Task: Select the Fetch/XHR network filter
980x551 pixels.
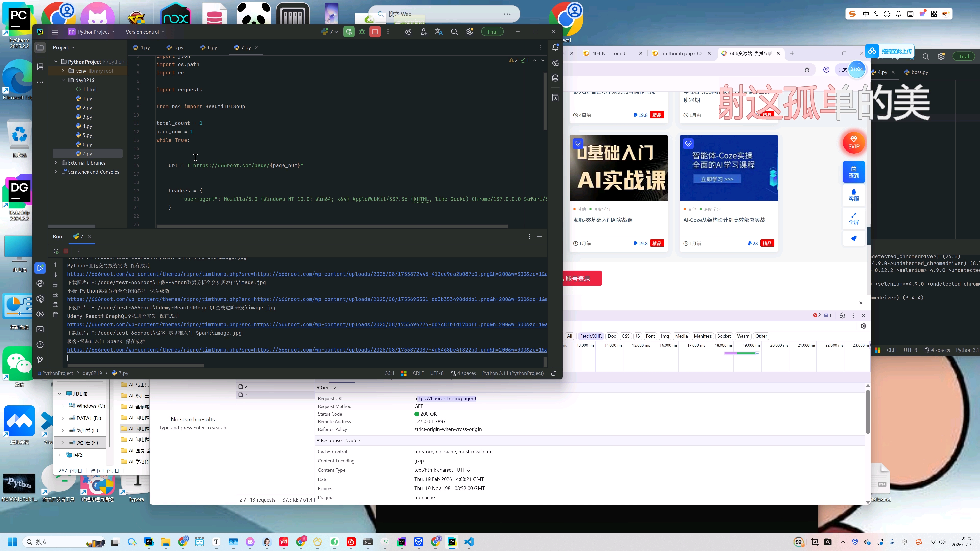Action: tap(591, 336)
